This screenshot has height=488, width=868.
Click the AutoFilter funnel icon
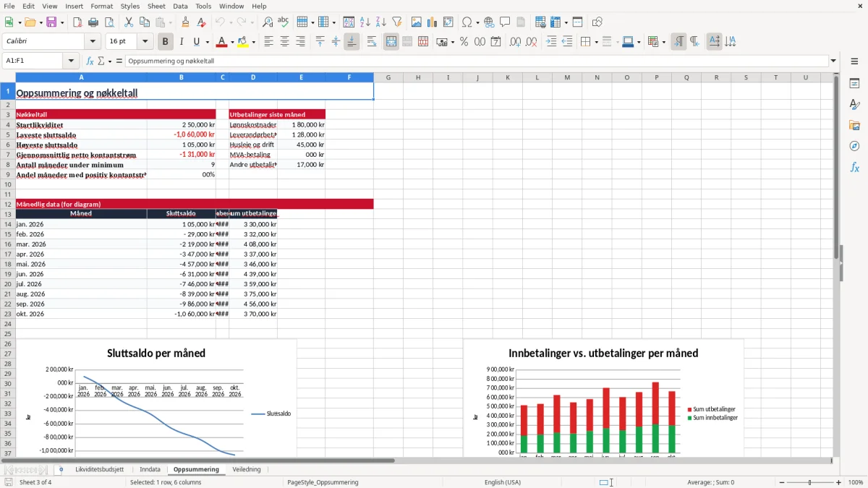pos(397,22)
